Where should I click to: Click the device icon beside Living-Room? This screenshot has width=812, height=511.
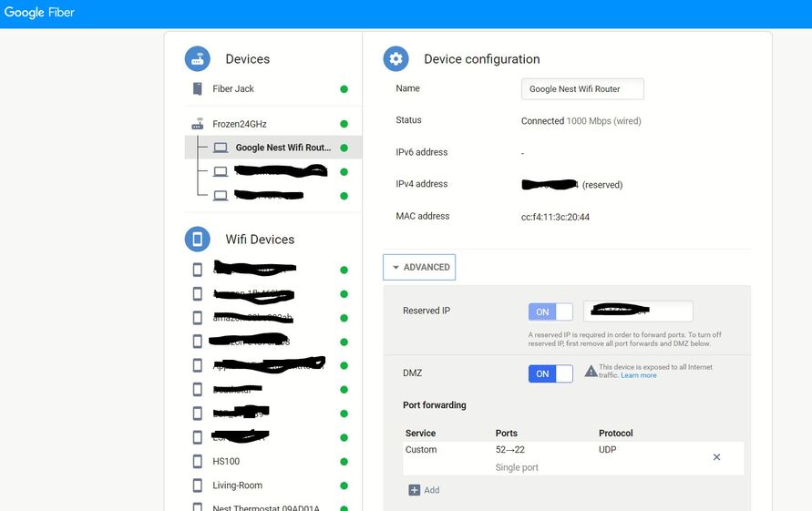[x=197, y=485]
